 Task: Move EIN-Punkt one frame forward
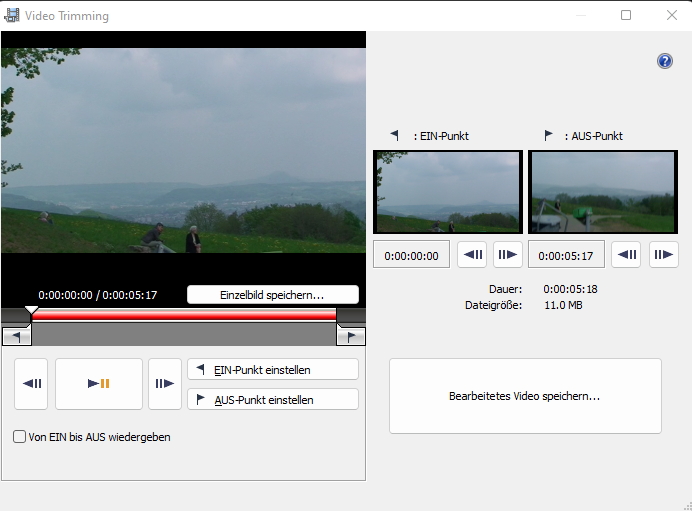coord(508,254)
